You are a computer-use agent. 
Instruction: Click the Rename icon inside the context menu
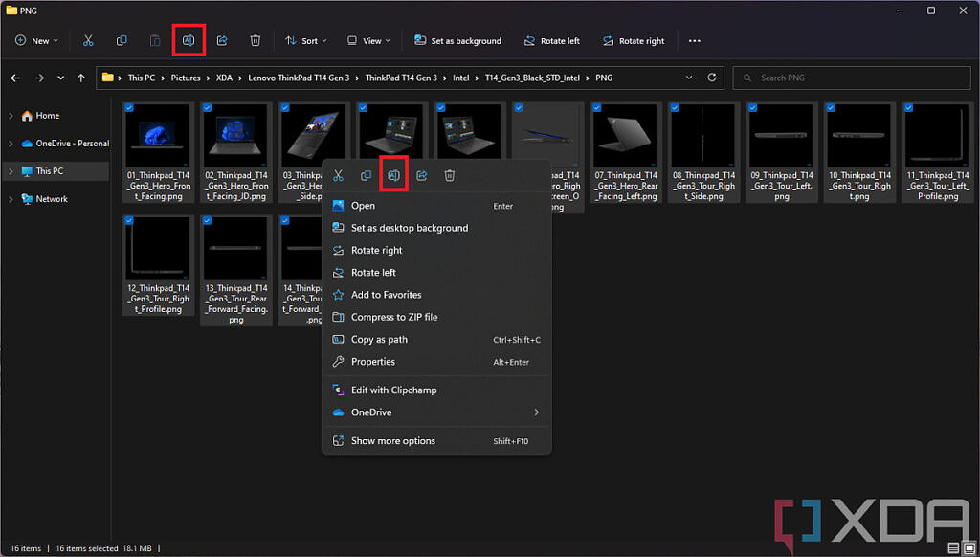pos(393,174)
